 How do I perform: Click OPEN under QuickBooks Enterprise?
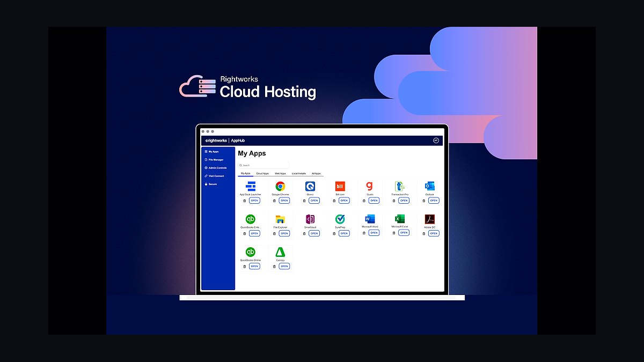(x=254, y=233)
